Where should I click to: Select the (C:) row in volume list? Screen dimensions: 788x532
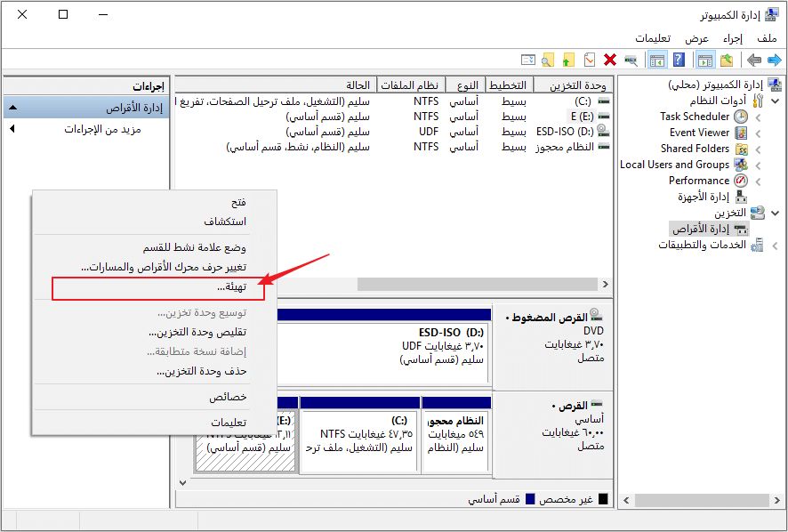(393, 101)
